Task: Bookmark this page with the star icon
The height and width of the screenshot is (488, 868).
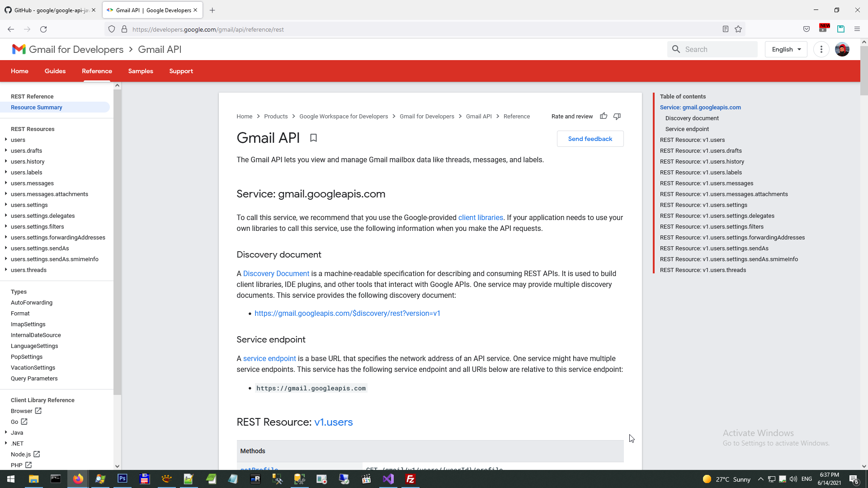Action: [738, 29]
